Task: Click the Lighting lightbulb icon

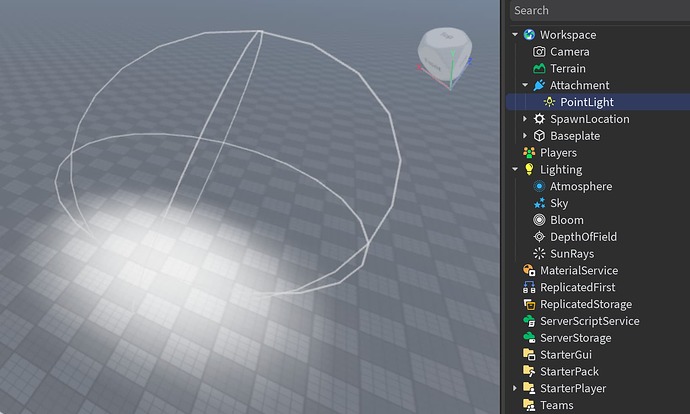Action: 529,169
